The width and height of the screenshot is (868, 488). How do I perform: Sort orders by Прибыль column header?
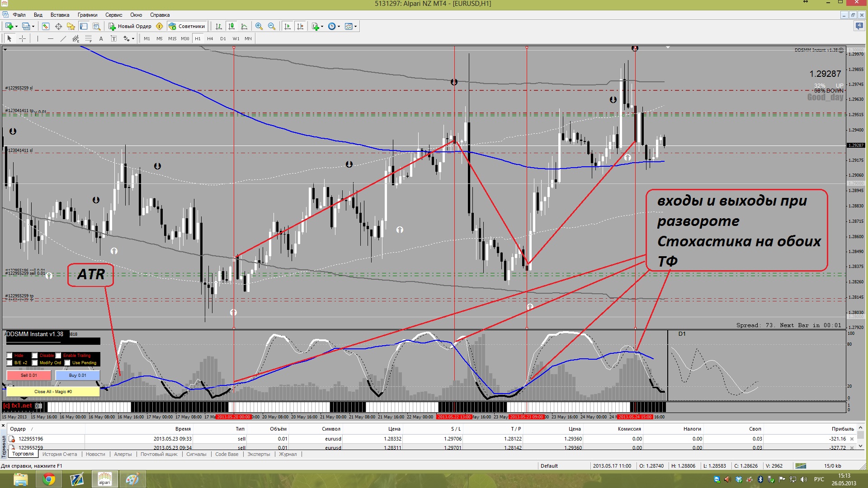[x=842, y=429]
